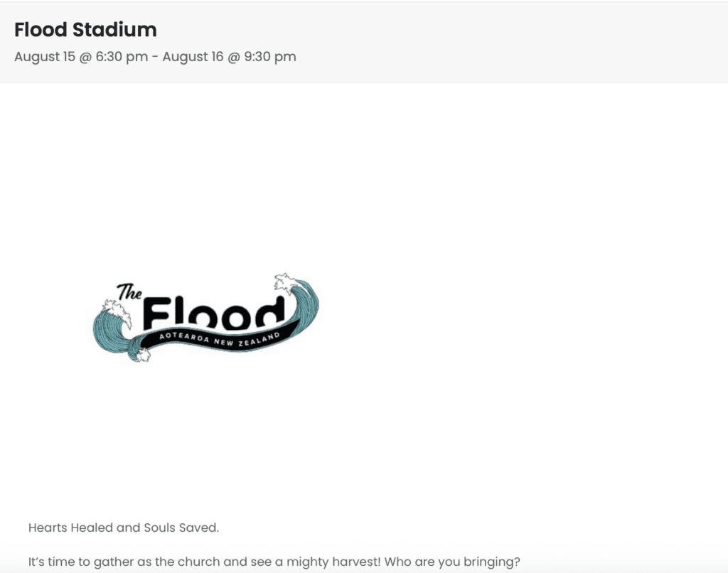Click the teal wave tail at the logo's bottom-left

click(132, 348)
